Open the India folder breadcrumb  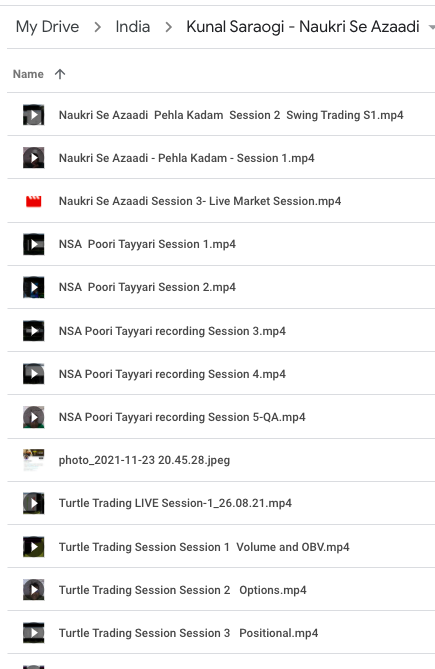click(133, 27)
